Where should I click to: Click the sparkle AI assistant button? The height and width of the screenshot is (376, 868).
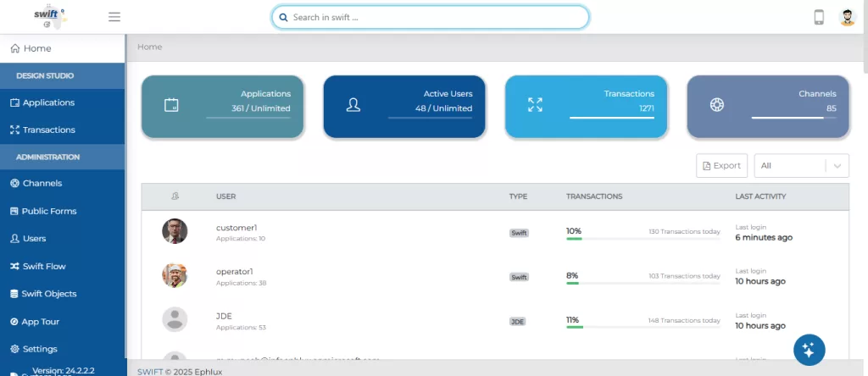tap(809, 350)
